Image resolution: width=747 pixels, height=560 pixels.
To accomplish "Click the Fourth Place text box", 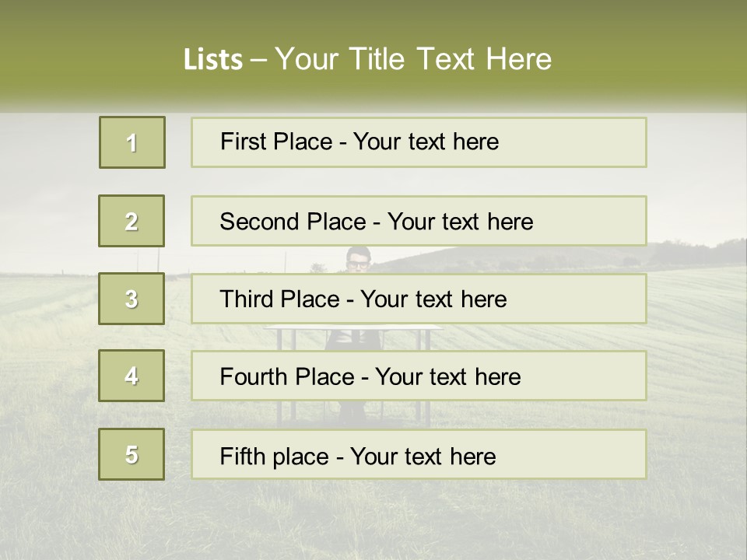I will point(419,376).
